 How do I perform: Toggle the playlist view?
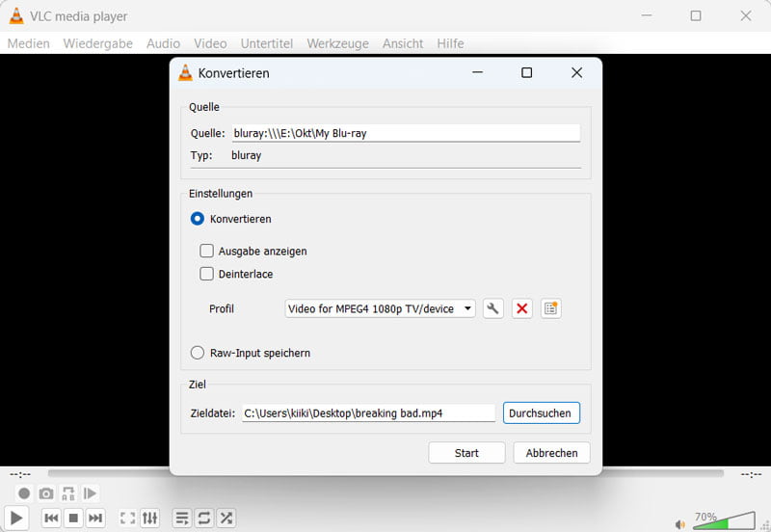pos(182,518)
